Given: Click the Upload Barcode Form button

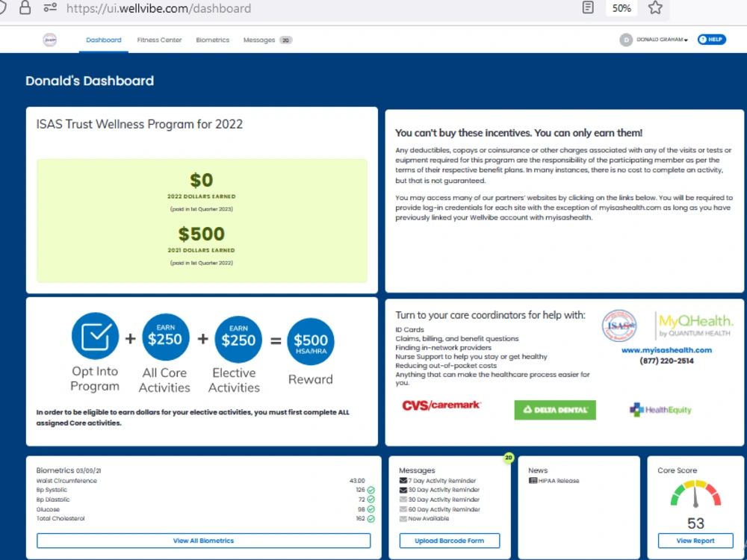Looking at the screenshot, I should coord(449,541).
